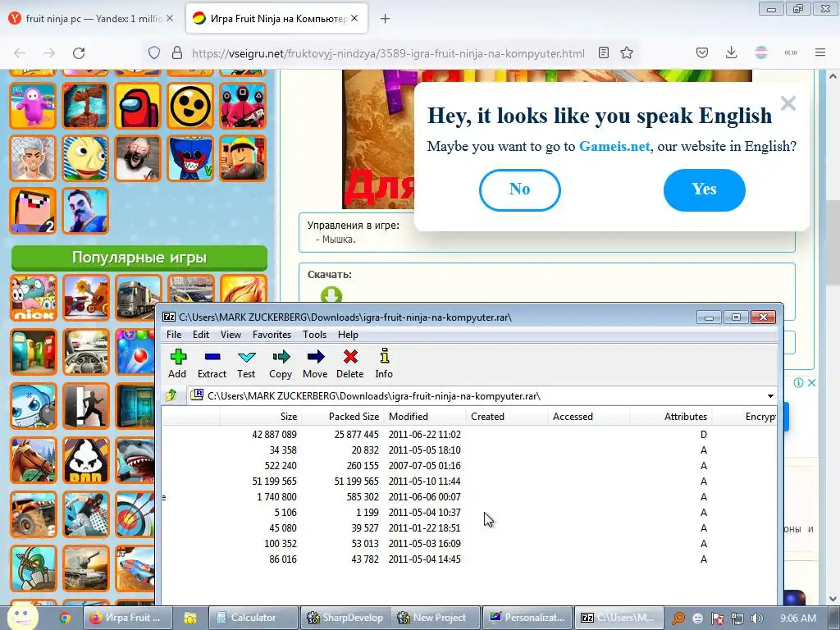840x630 pixels.
Task: Select the row modified 2007-07-05 01:16
Action: 470,466
